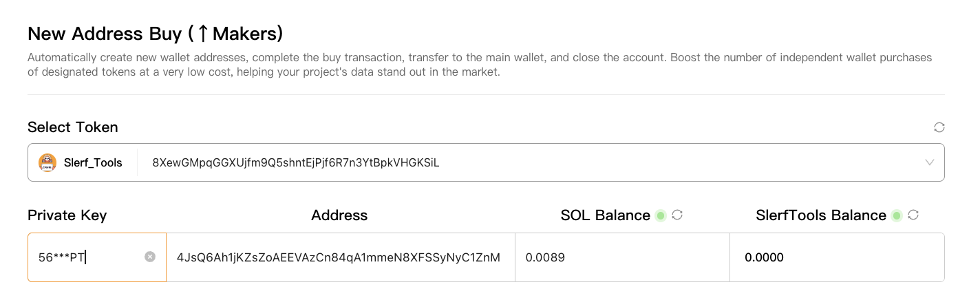Image resolution: width=980 pixels, height=300 pixels.
Task: Open the token selector by clicking the 8XewGM... address
Action: [295, 163]
